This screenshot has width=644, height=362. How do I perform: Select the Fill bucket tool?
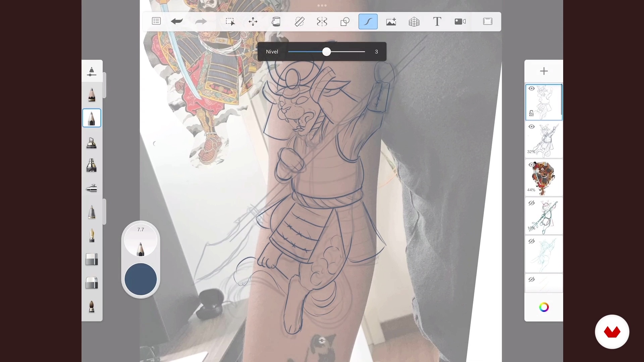coord(276,21)
